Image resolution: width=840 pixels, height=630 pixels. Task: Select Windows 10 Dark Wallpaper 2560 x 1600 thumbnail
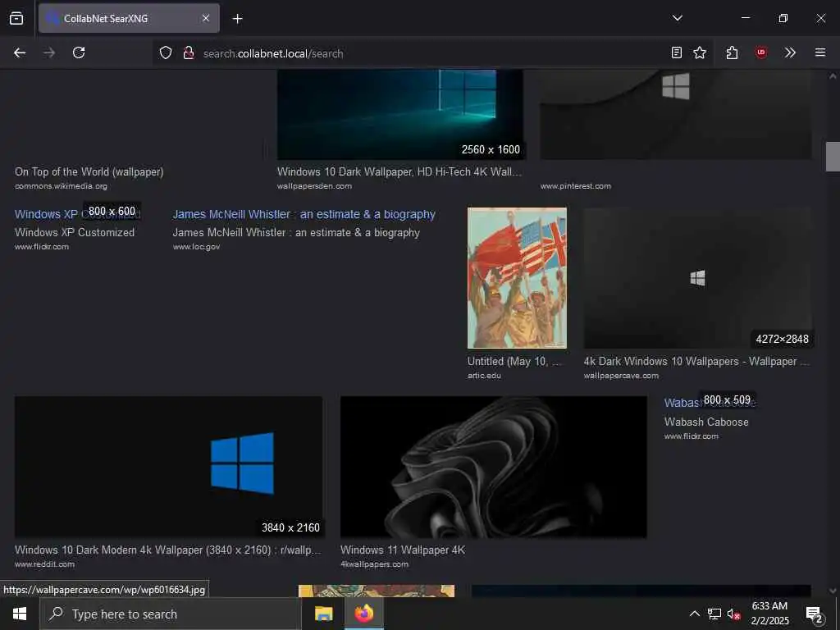point(400,114)
